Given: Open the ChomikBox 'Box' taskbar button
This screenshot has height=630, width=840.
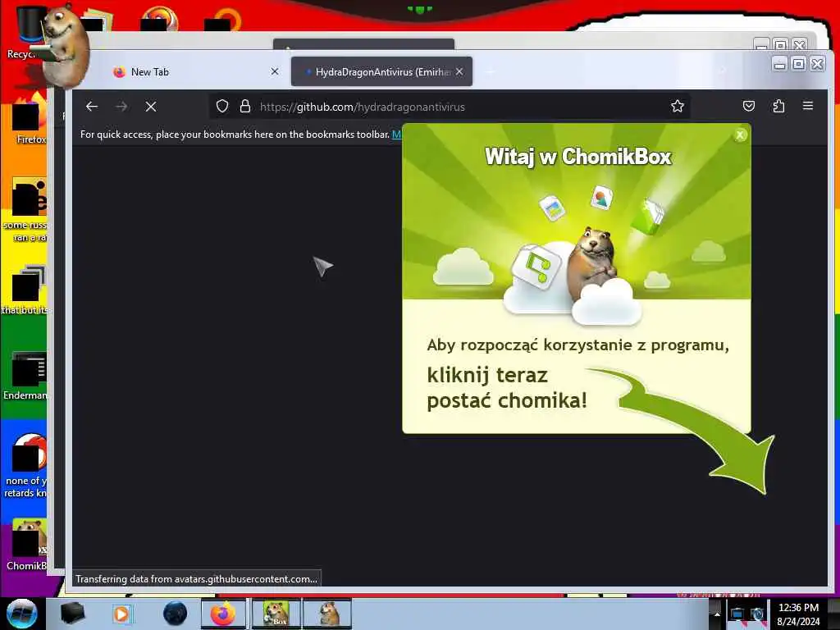Looking at the screenshot, I should click(276, 614).
